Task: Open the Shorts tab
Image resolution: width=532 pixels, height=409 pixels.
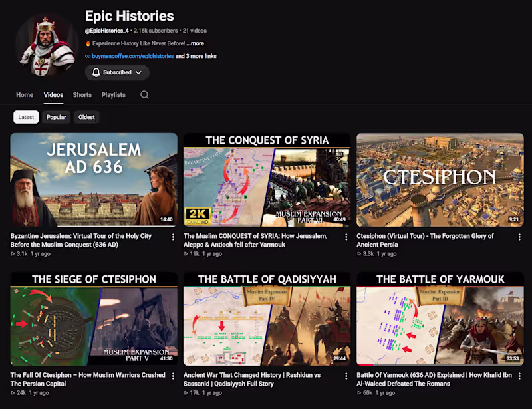Action: [x=82, y=95]
